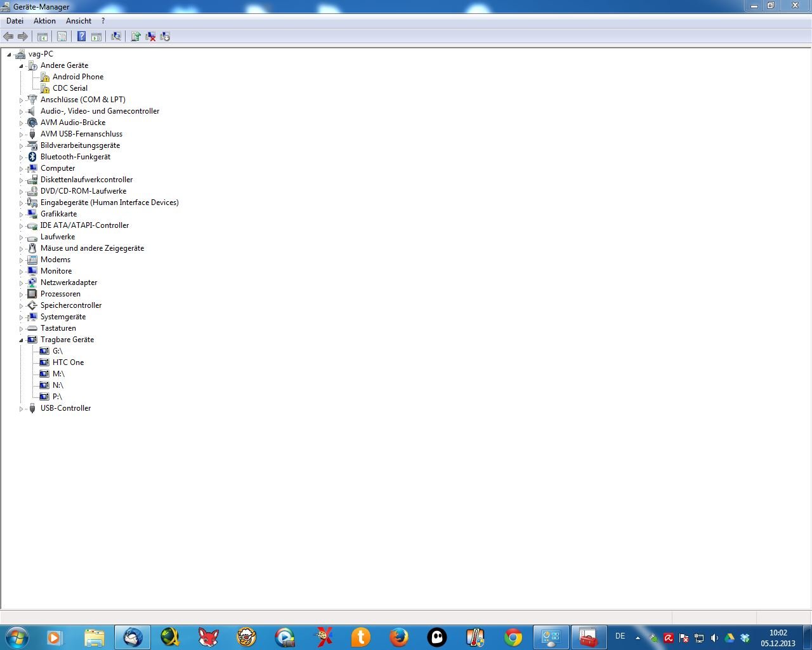Select the G:\ portable device
Image resolution: width=812 pixels, height=650 pixels.
point(57,351)
